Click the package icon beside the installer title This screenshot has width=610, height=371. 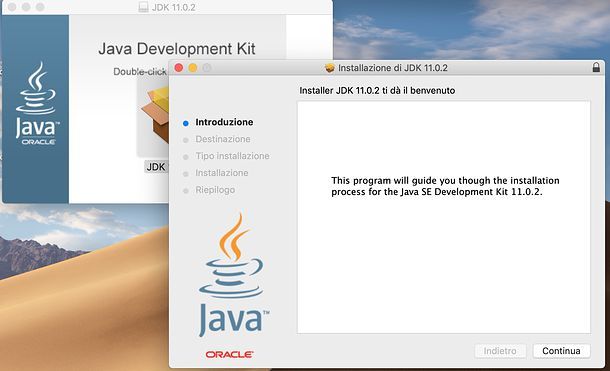coord(330,68)
